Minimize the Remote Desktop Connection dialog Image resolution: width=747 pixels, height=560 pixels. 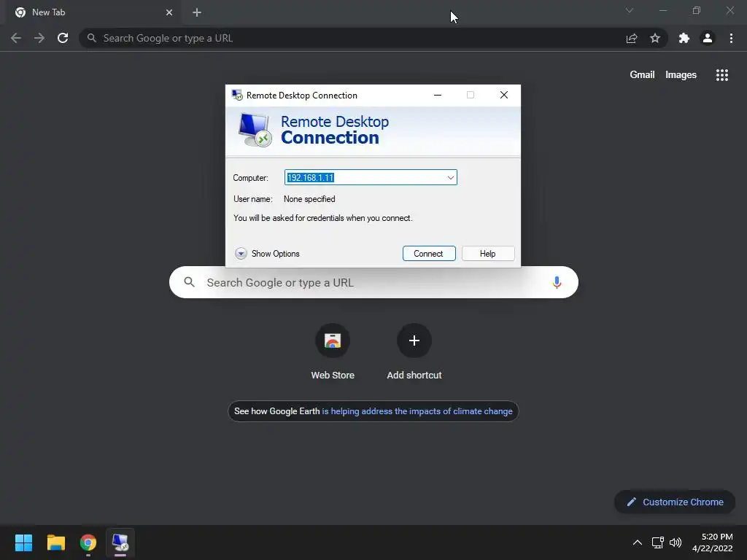click(438, 95)
